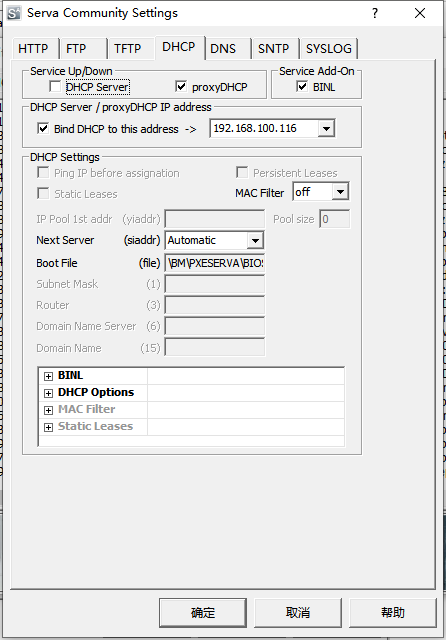Image resolution: width=446 pixels, height=640 pixels.
Task: Expand the MAC Filter tree node
Action: [49, 410]
